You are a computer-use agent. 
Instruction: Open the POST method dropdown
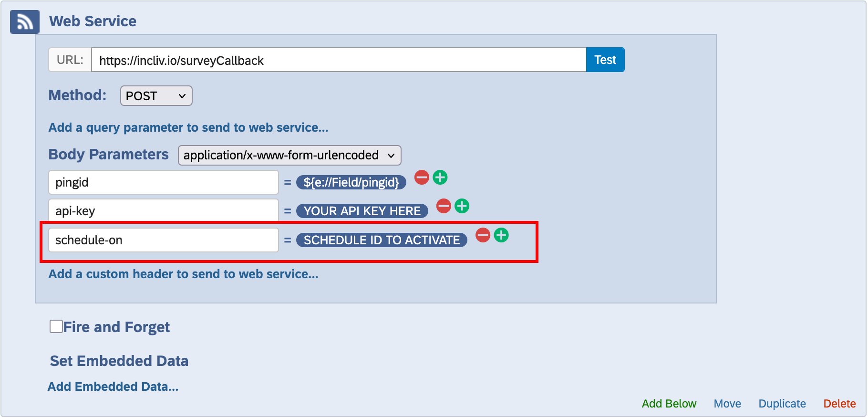point(156,96)
